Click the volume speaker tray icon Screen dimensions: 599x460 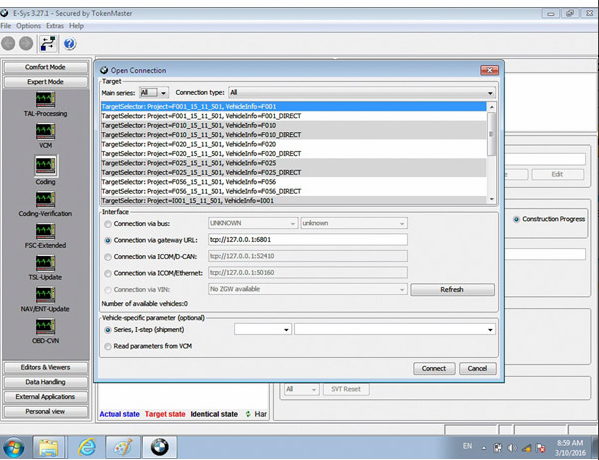[512, 448]
